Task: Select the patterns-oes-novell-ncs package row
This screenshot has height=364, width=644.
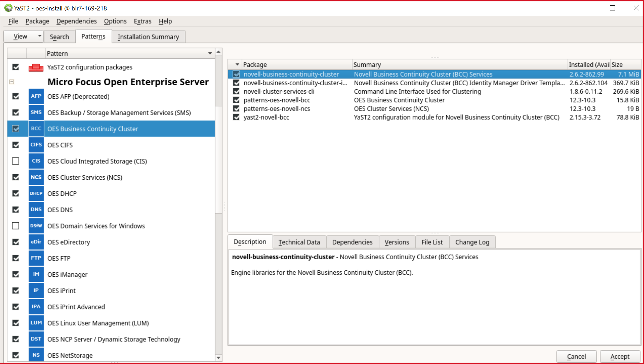Action: 277,109
